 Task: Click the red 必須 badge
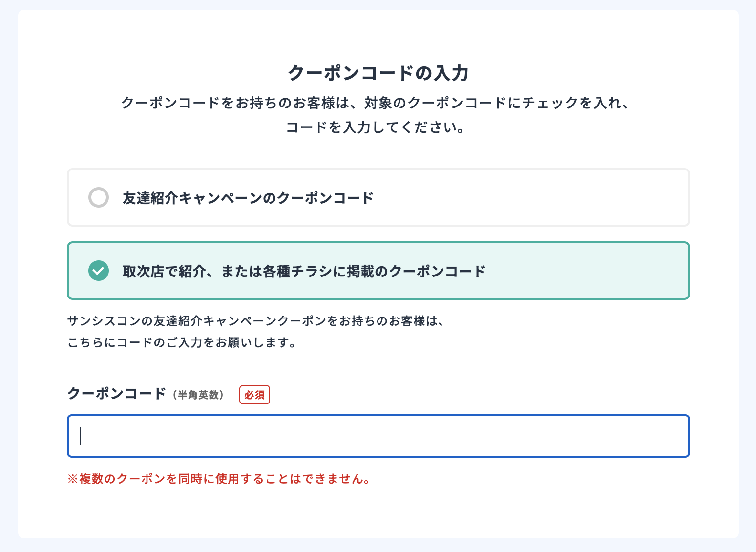tap(254, 395)
